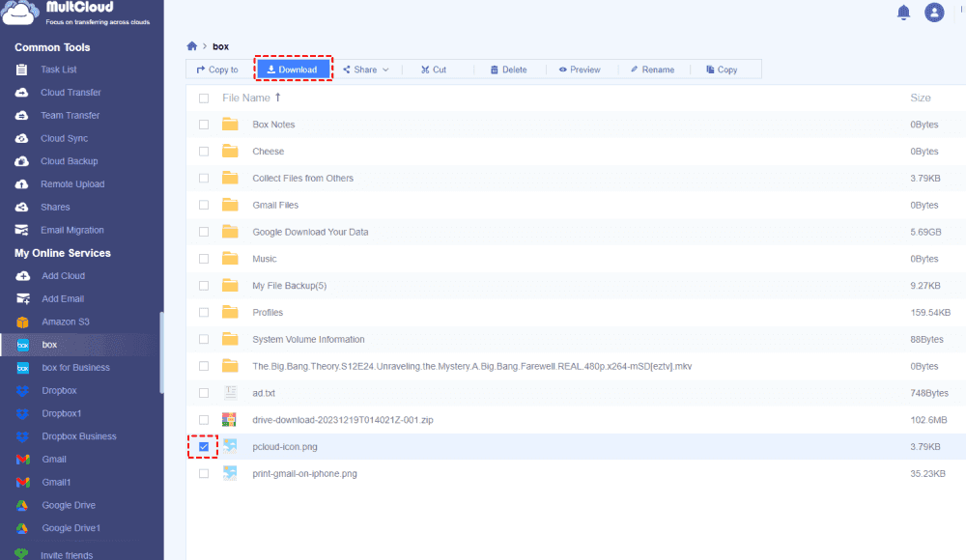Select the Dropbox service

[59, 391]
